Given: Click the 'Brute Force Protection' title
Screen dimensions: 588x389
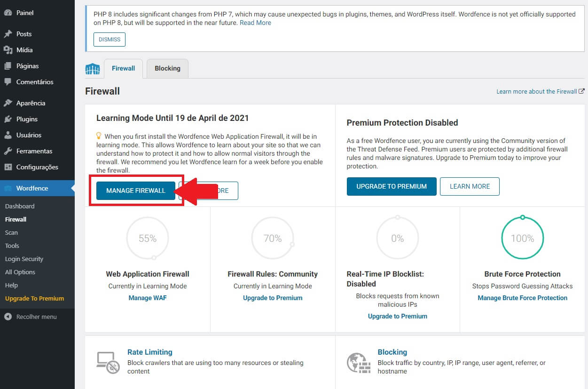Looking at the screenshot, I should 523,274.
